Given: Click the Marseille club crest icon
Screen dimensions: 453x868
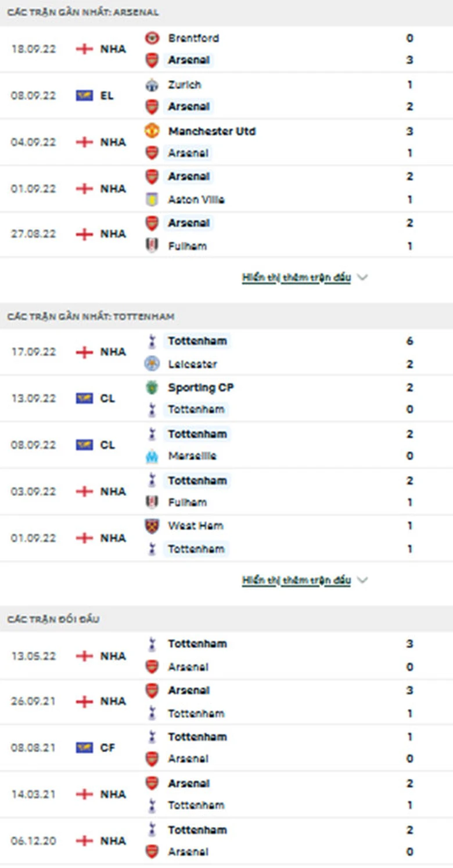Looking at the screenshot, I should pyautogui.click(x=152, y=456).
